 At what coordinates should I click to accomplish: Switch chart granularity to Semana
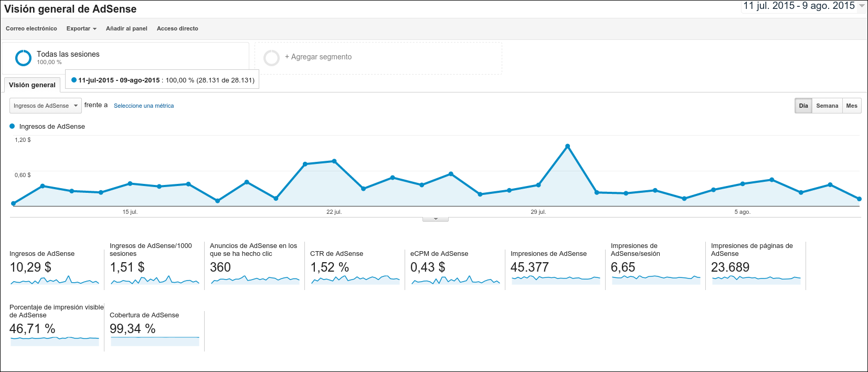click(x=827, y=106)
